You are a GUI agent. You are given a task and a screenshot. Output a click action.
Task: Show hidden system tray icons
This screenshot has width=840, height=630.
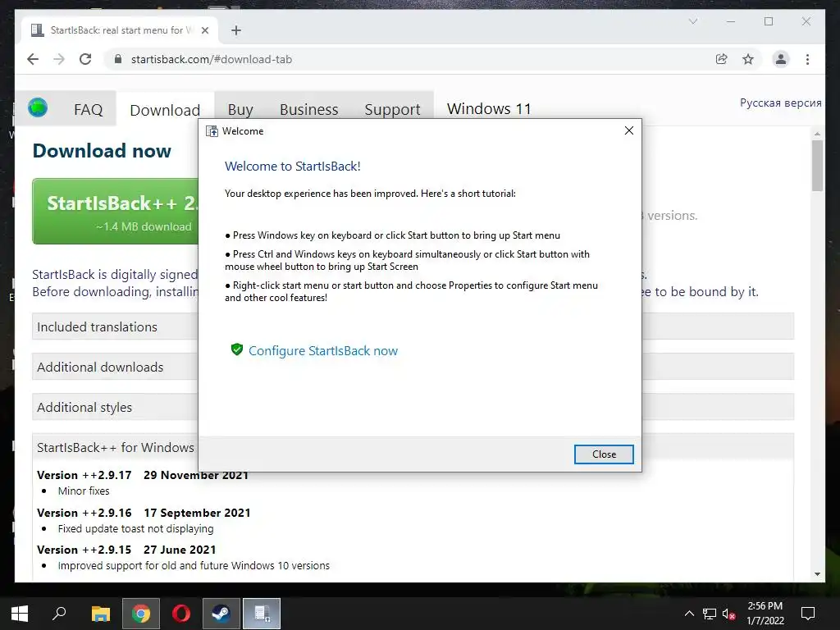click(689, 614)
